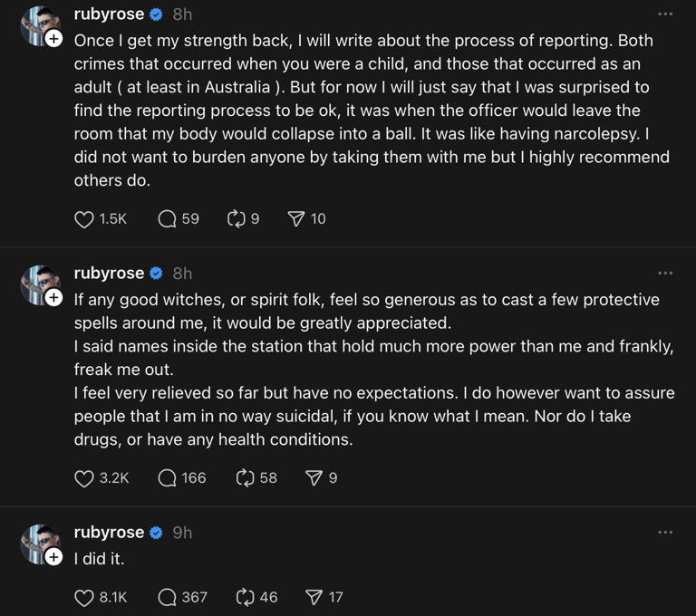696x616 pixels.
Task: Open more options for the second post
Action: click(x=665, y=273)
